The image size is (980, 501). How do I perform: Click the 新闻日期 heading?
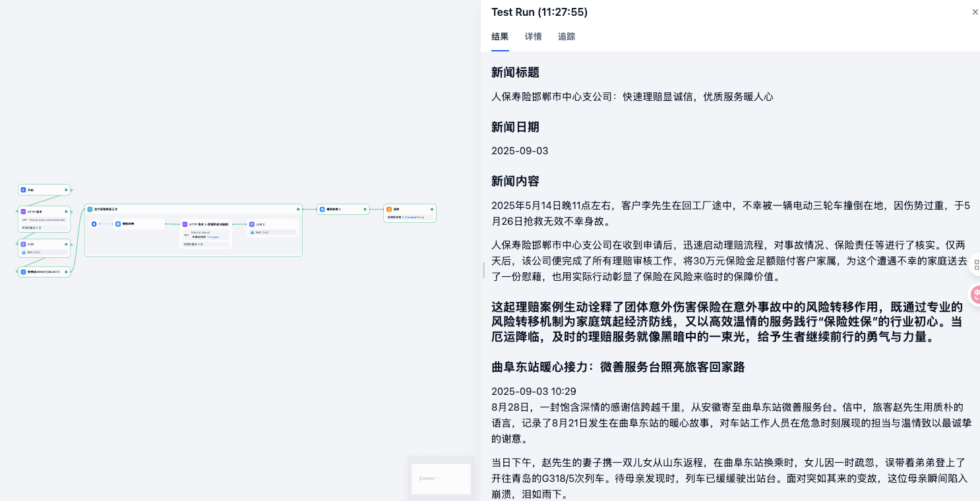click(x=515, y=127)
